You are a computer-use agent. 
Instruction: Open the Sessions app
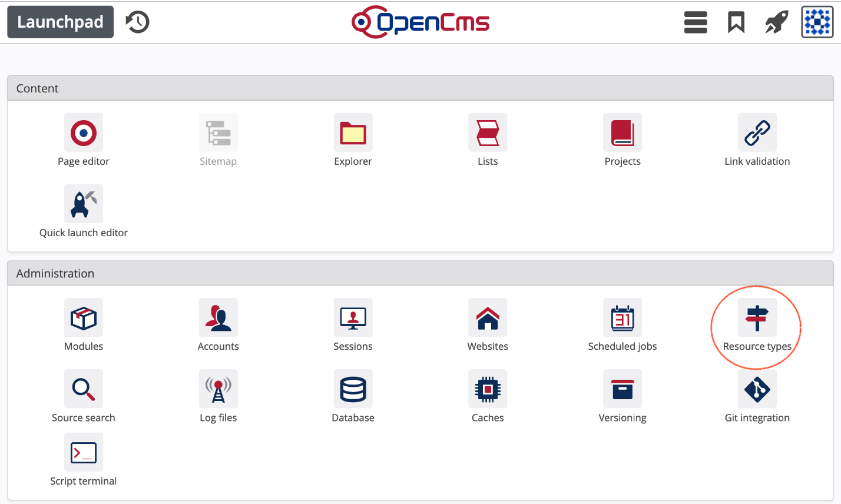353,318
